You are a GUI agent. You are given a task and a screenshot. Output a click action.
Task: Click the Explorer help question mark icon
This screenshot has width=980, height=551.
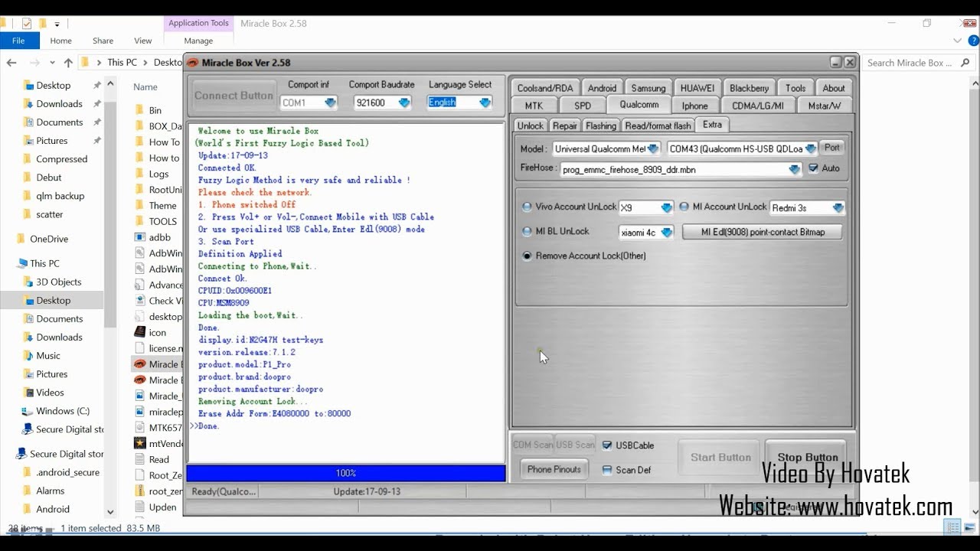click(972, 41)
